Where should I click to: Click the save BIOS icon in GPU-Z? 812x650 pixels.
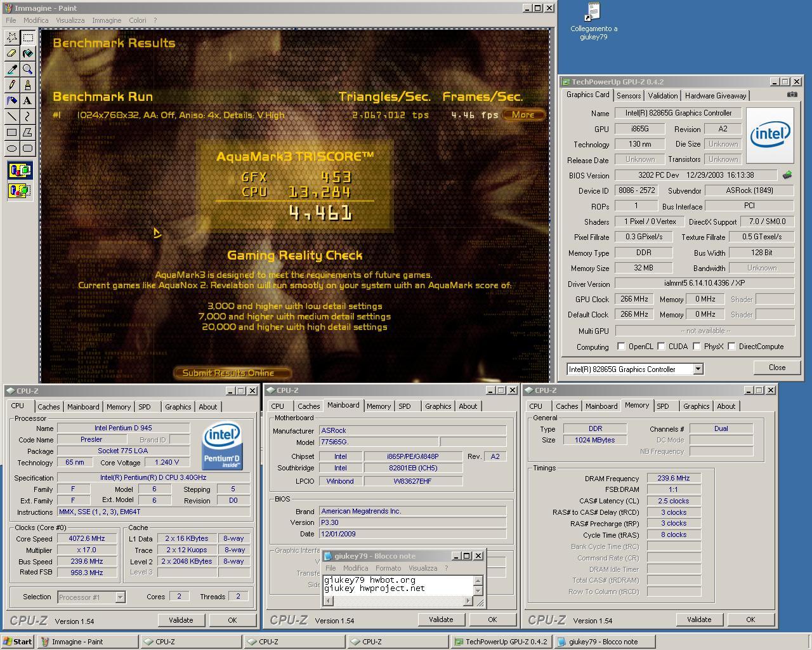[787, 175]
